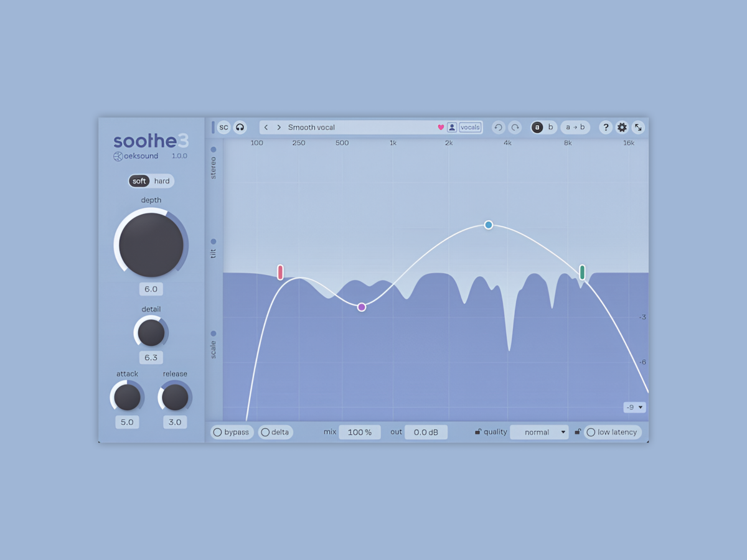747x560 pixels.
Task: Select the green high-cut band handle
Action: pos(583,272)
